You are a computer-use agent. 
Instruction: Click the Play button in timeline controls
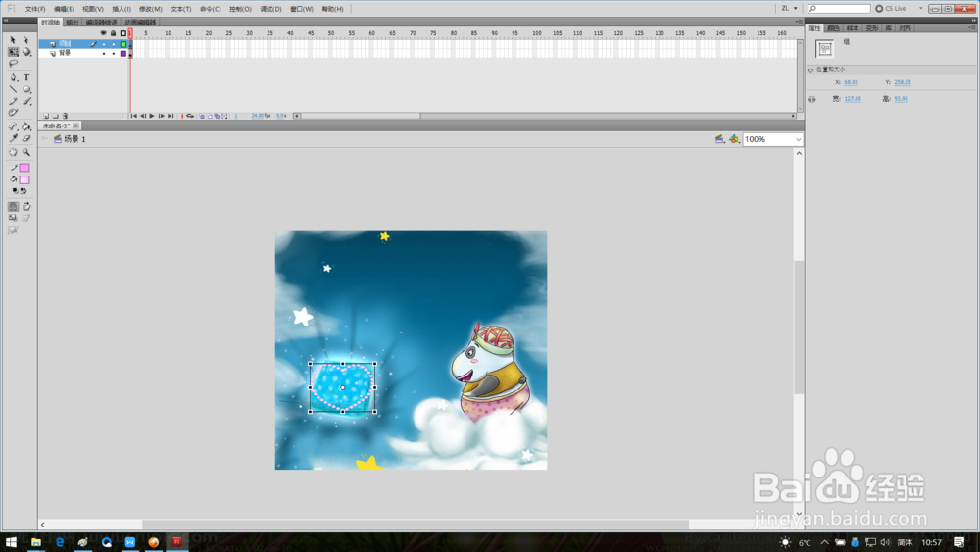[152, 117]
